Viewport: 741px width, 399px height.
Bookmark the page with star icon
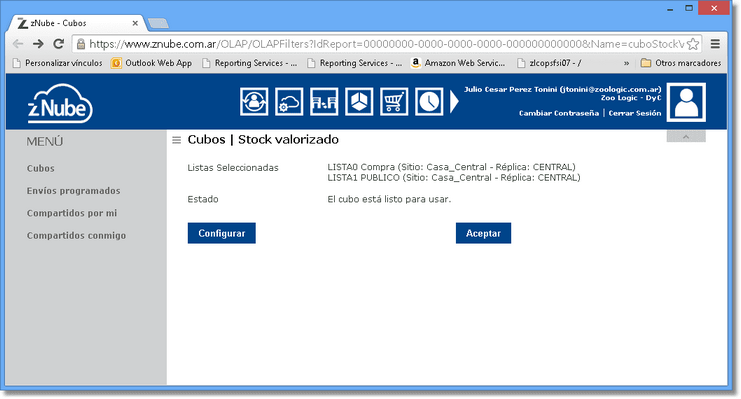pyautogui.click(x=693, y=44)
